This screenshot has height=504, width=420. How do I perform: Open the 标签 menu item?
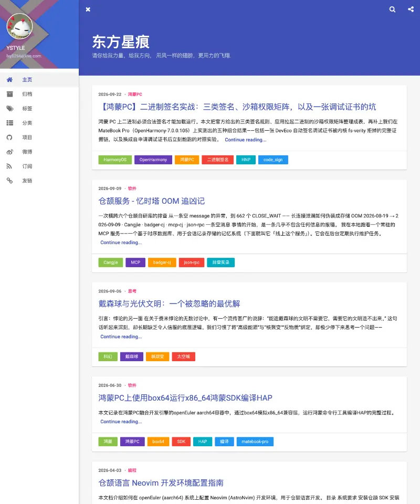39,108
